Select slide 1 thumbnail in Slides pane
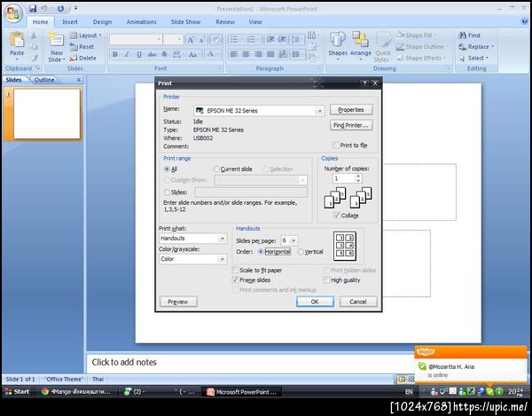Image resolution: width=532 pixels, height=416 pixels. click(x=47, y=114)
